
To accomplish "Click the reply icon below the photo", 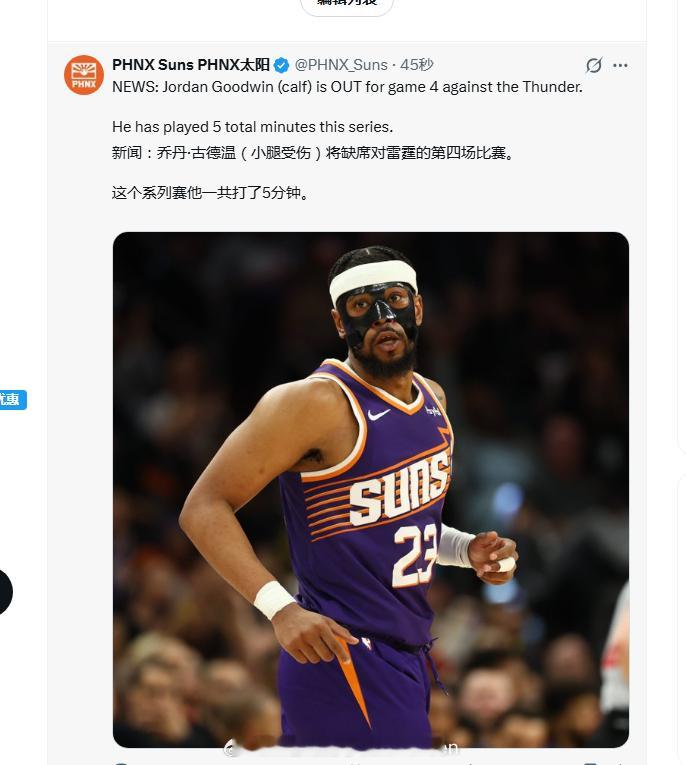I will tap(121, 763).
